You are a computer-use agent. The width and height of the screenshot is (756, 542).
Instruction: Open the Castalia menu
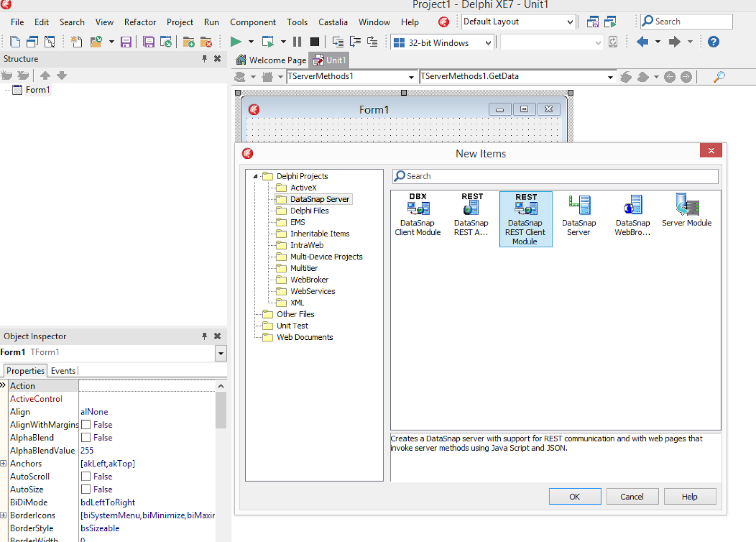333,22
